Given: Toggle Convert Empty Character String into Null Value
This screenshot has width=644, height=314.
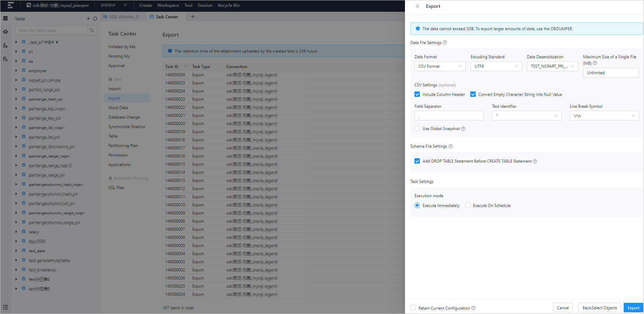Looking at the screenshot, I should click(x=473, y=95).
